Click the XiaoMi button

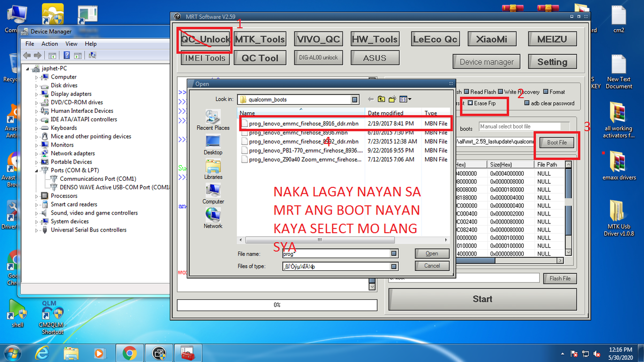pos(492,39)
